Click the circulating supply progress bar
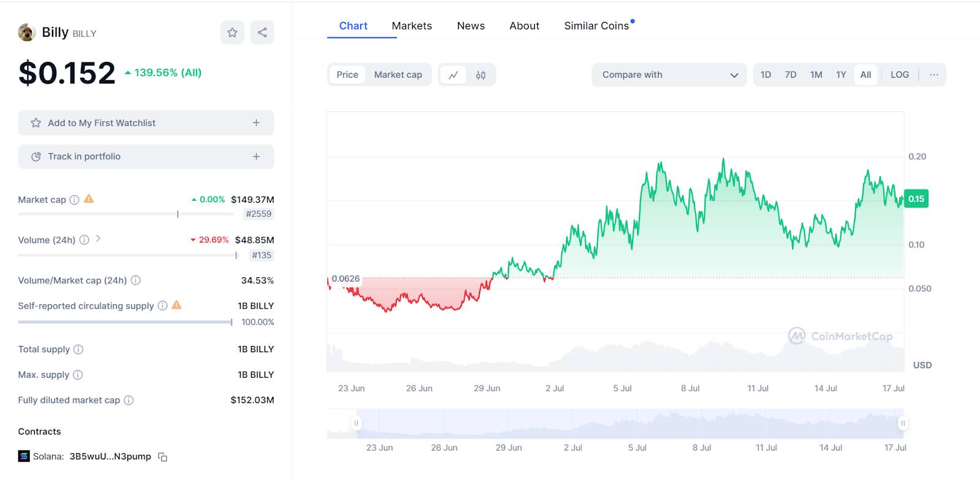This screenshot has height=480, width=980. click(125, 322)
